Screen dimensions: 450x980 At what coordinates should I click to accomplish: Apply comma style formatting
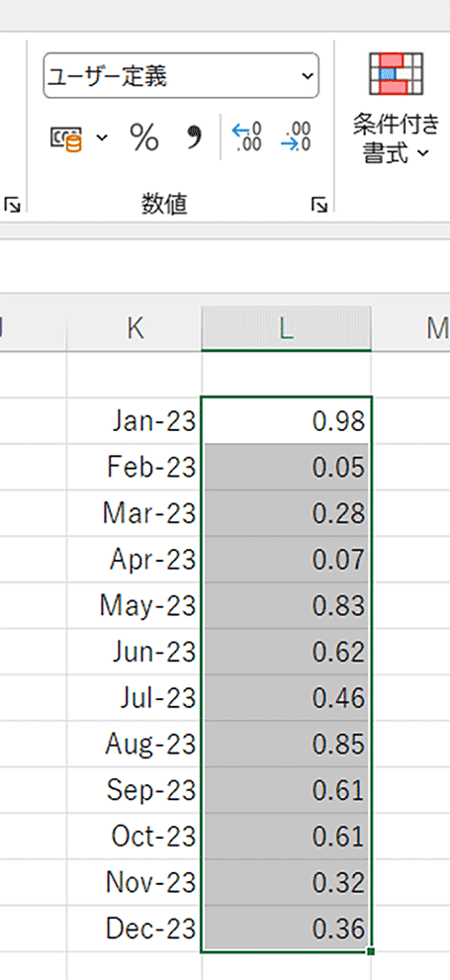click(195, 136)
